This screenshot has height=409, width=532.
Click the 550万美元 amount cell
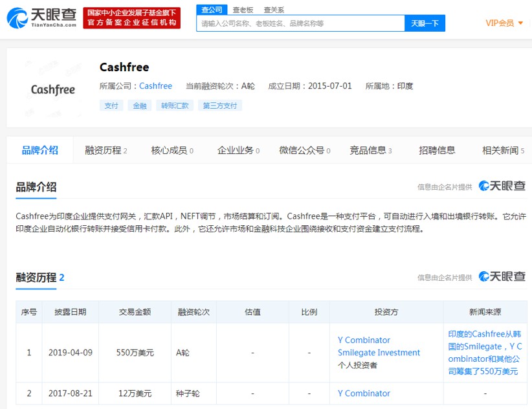click(135, 353)
